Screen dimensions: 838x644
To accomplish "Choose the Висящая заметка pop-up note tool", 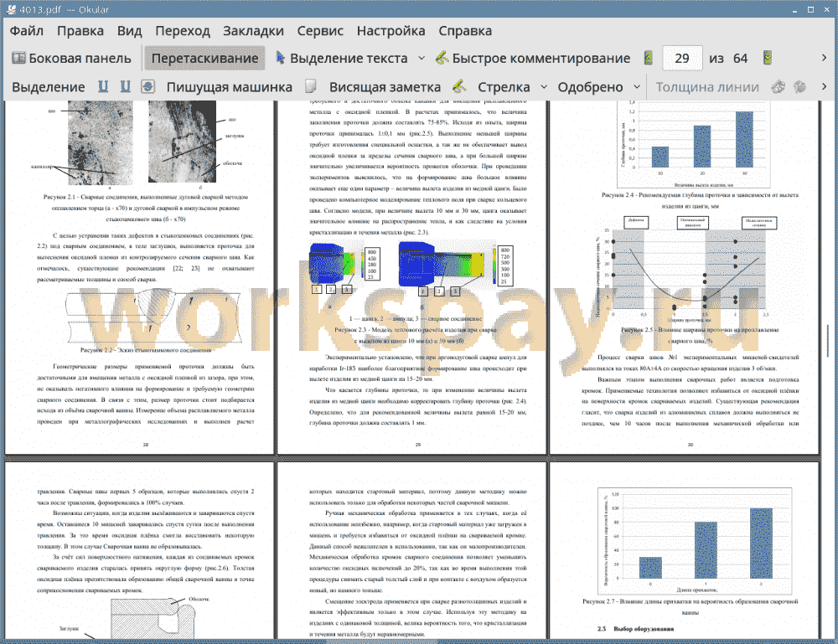I will point(385,87).
